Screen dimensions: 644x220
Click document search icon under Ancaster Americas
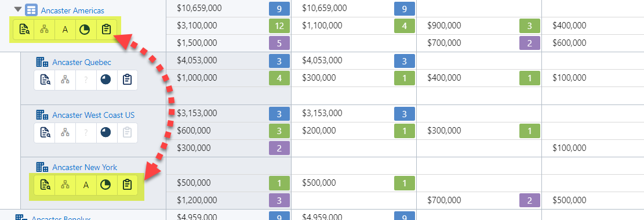24,30
